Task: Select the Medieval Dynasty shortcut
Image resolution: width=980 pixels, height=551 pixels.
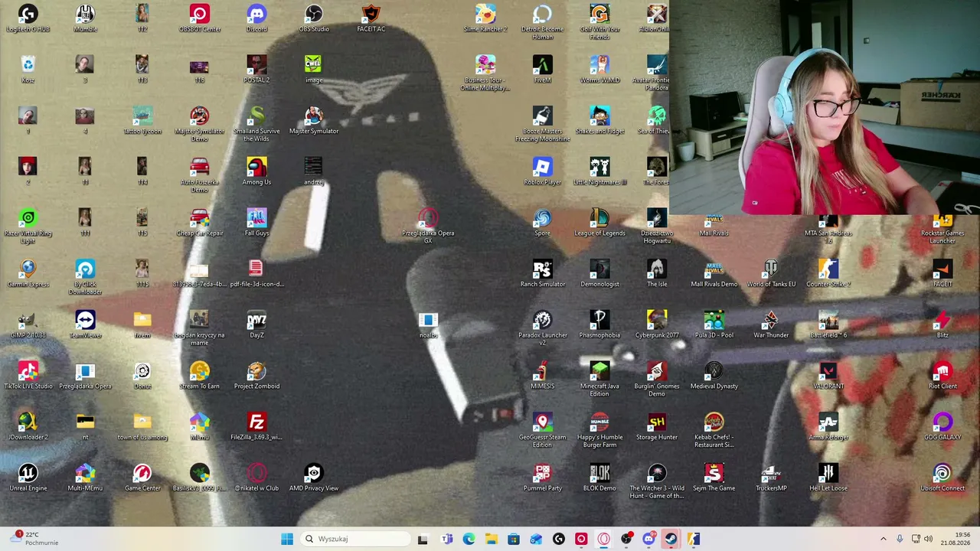Action: pos(714,376)
